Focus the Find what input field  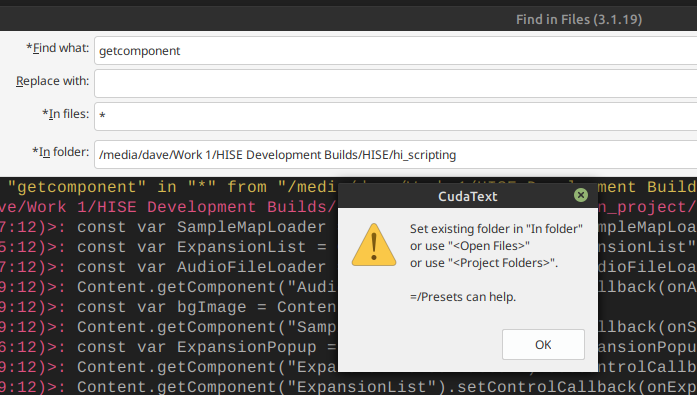396,51
